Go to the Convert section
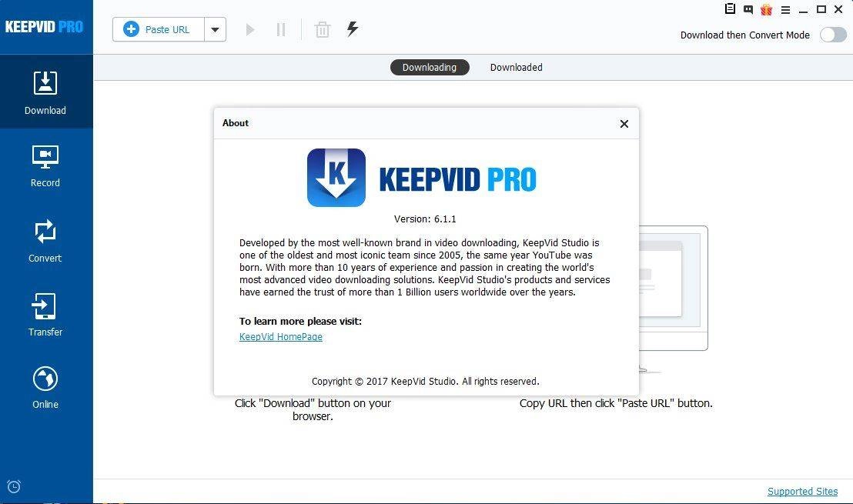The image size is (853, 504). point(45,241)
